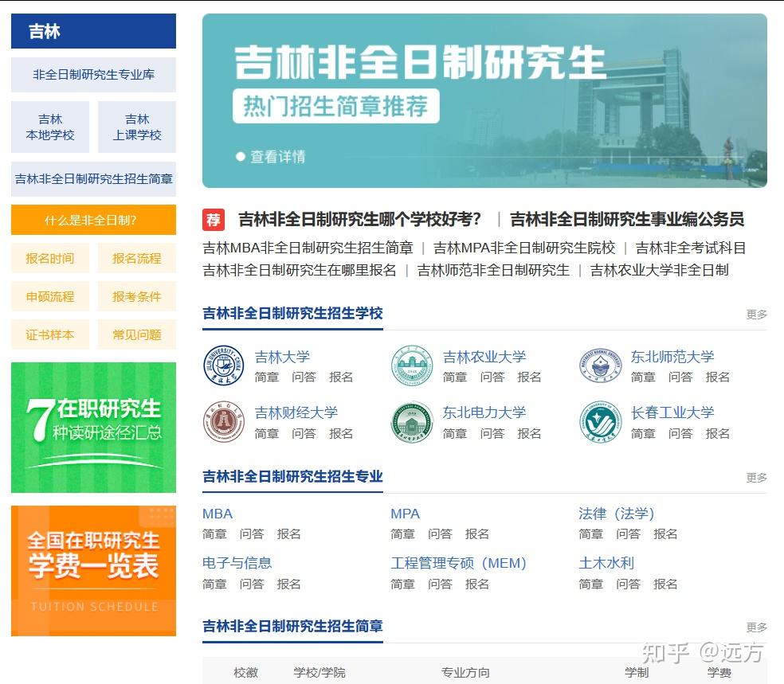Image resolution: width=784 pixels, height=684 pixels.
Task: Open 报名 under 土木水利
Action: [665, 584]
